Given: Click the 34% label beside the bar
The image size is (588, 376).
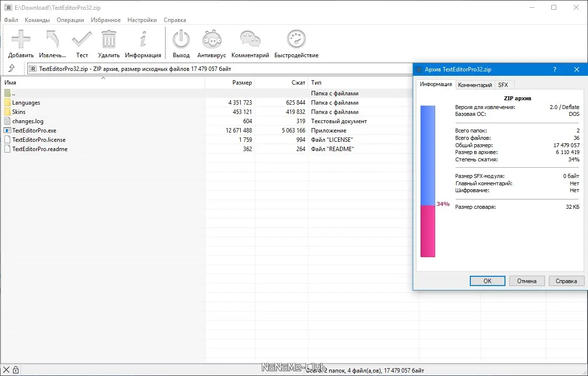Looking at the screenshot, I should click(x=443, y=204).
